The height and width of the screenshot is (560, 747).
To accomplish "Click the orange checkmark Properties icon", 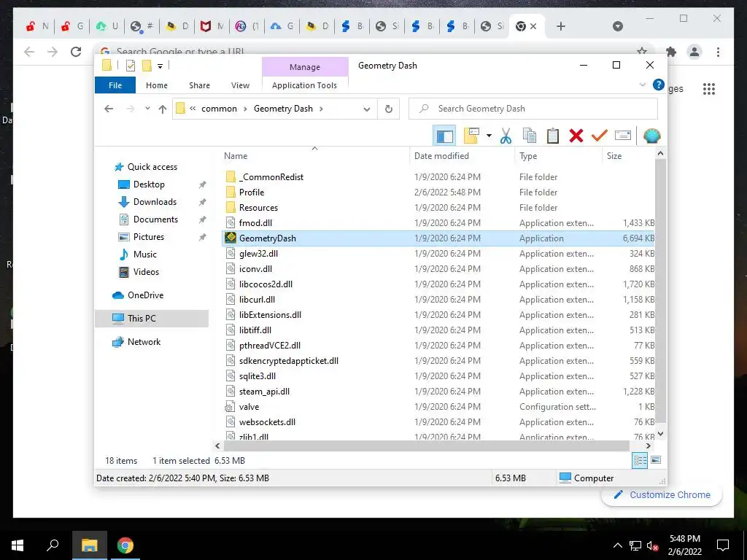I will point(600,136).
